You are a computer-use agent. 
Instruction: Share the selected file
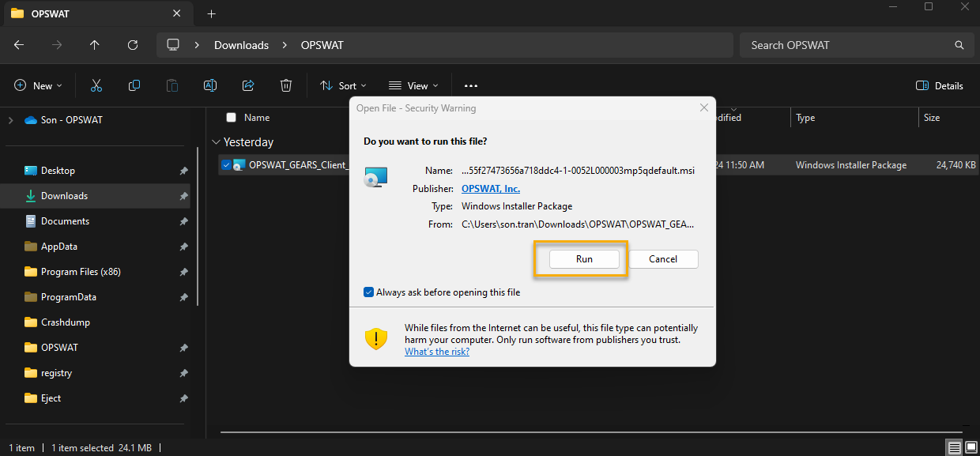248,85
